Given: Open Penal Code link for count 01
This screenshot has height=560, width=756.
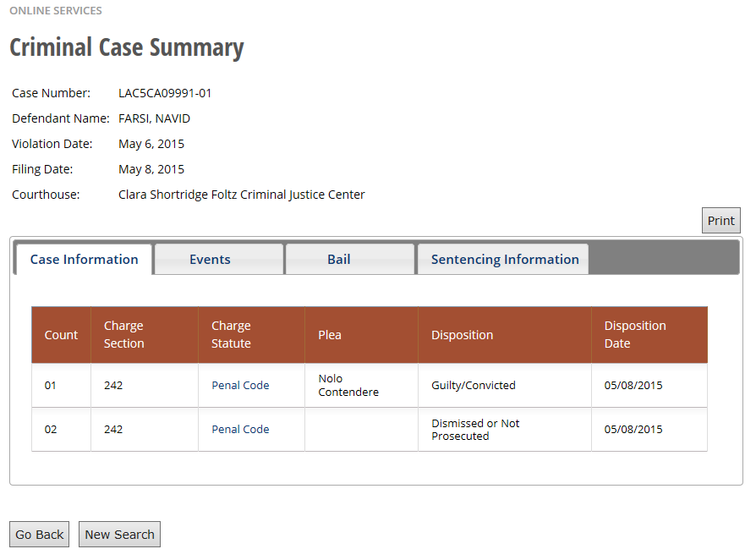Looking at the screenshot, I should coord(240,386).
